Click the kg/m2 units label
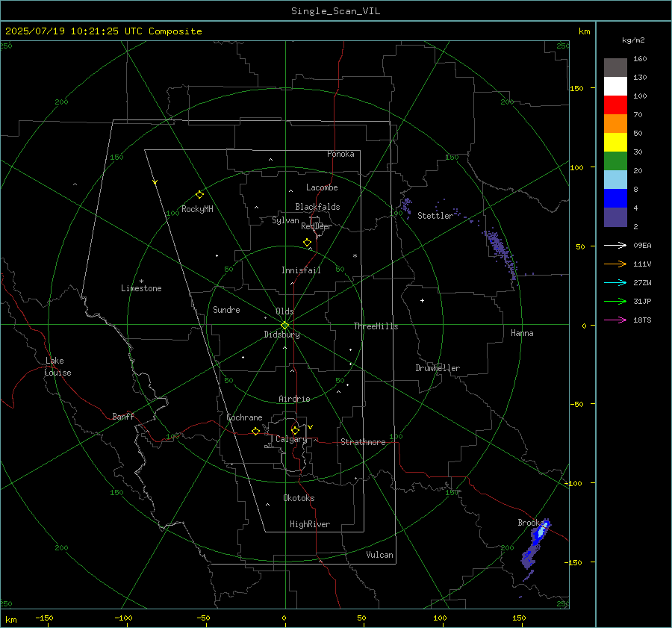The height and width of the screenshot is (628, 672). [x=633, y=40]
